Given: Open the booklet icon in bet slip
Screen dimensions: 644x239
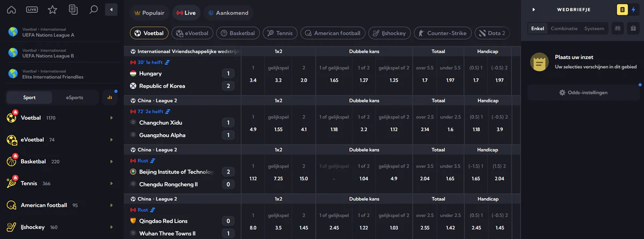Looking at the screenshot, I should click(617, 28).
